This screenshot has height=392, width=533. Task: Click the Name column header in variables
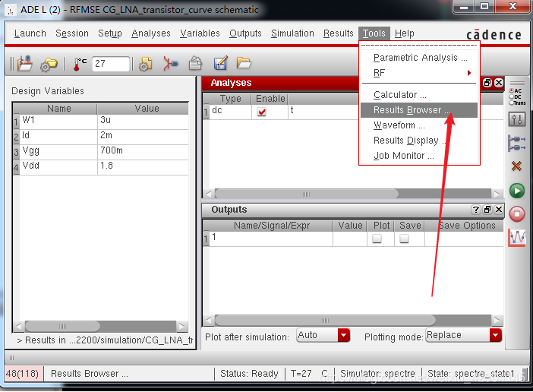[x=58, y=109]
